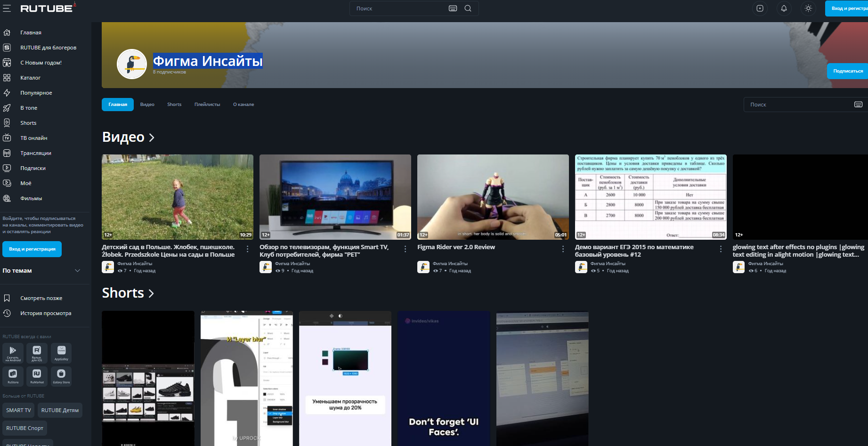868x446 pixels.
Task: Open the hamburger menu icon
Action: (x=7, y=8)
